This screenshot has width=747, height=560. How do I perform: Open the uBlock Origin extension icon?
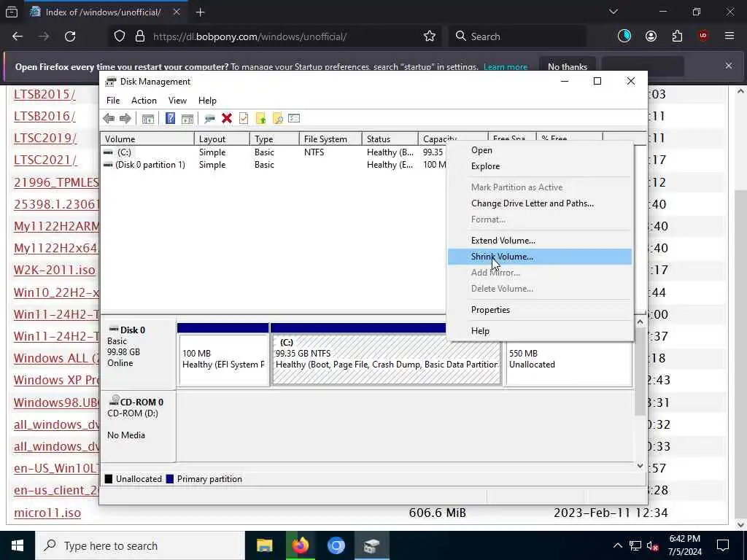tap(703, 36)
